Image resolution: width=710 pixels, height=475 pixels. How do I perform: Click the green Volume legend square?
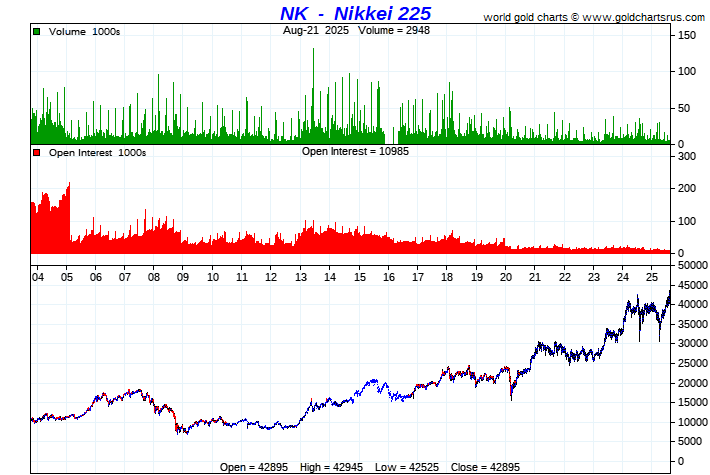(x=37, y=32)
